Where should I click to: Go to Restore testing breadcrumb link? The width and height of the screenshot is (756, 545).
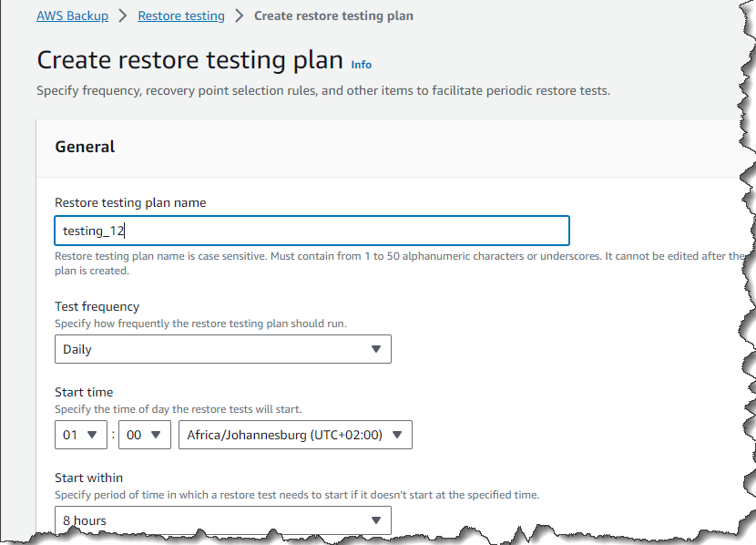(181, 15)
